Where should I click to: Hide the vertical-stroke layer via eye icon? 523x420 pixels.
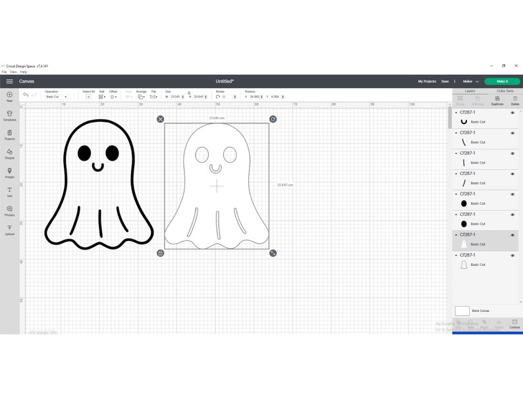[512, 153]
